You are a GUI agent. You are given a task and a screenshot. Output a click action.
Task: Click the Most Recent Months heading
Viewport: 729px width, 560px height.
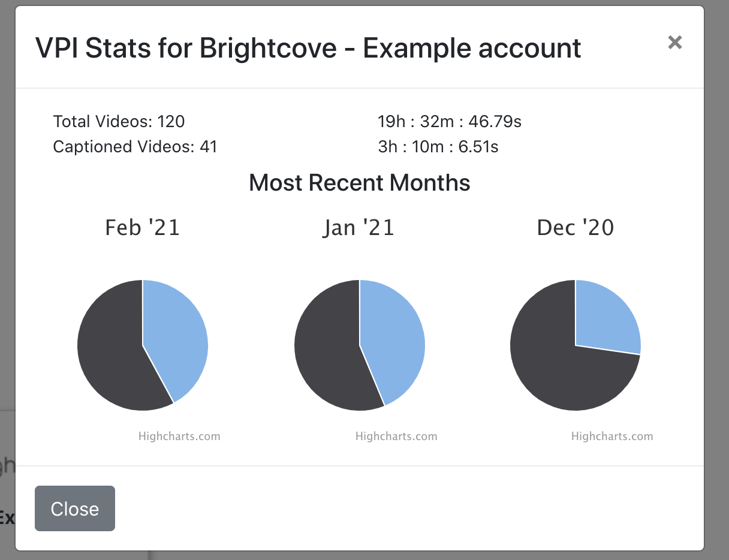(x=360, y=182)
